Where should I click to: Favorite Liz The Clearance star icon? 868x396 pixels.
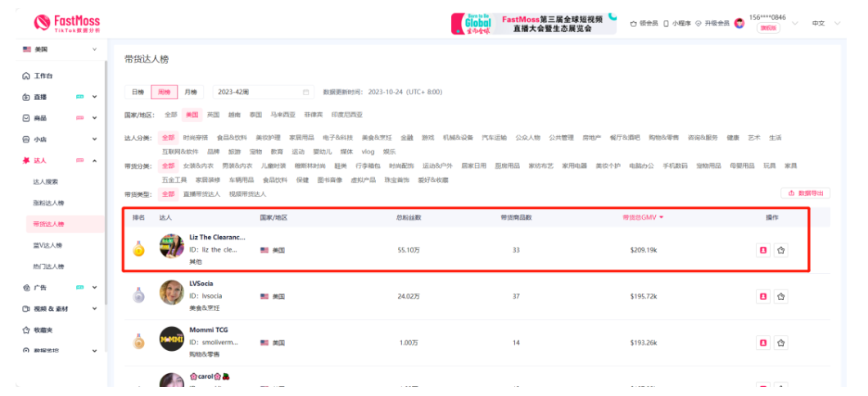tap(781, 250)
